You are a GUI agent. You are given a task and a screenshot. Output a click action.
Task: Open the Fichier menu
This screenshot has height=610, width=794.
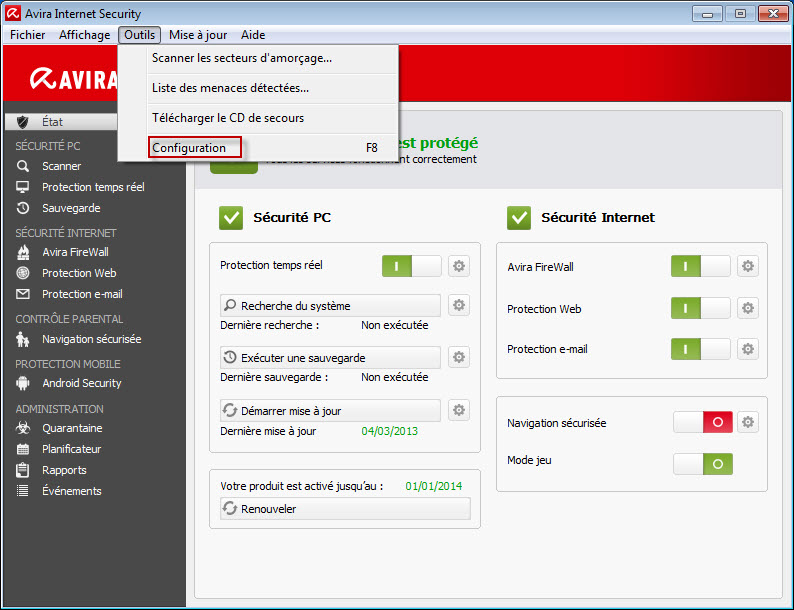pyautogui.click(x=27, y=35)
